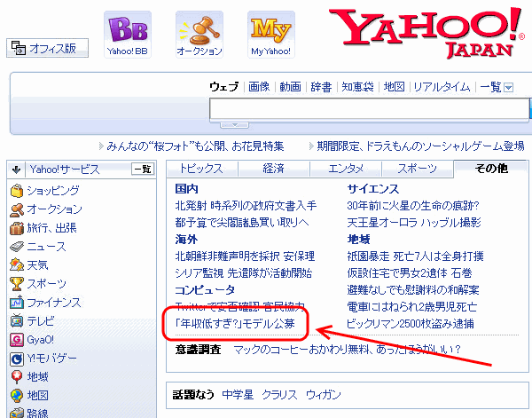The image size is (532, 418).
Task: Select the 地域 pin icon
Action: click(17, 377)
